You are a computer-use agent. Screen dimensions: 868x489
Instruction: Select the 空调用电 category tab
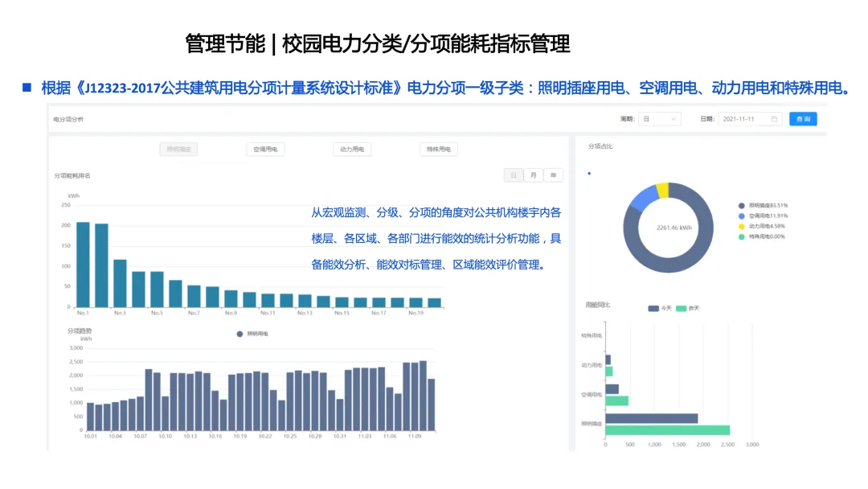pos(265,149)
